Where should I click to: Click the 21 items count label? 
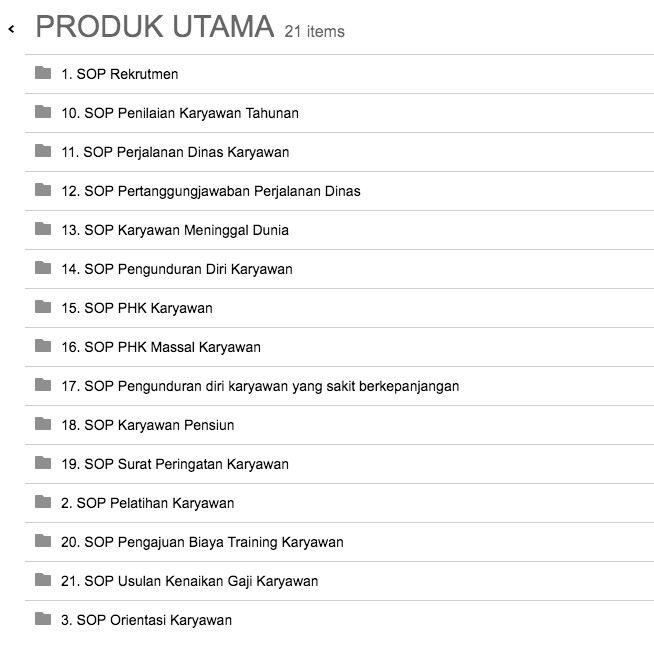pyautogui.click(x=314, y=32)
